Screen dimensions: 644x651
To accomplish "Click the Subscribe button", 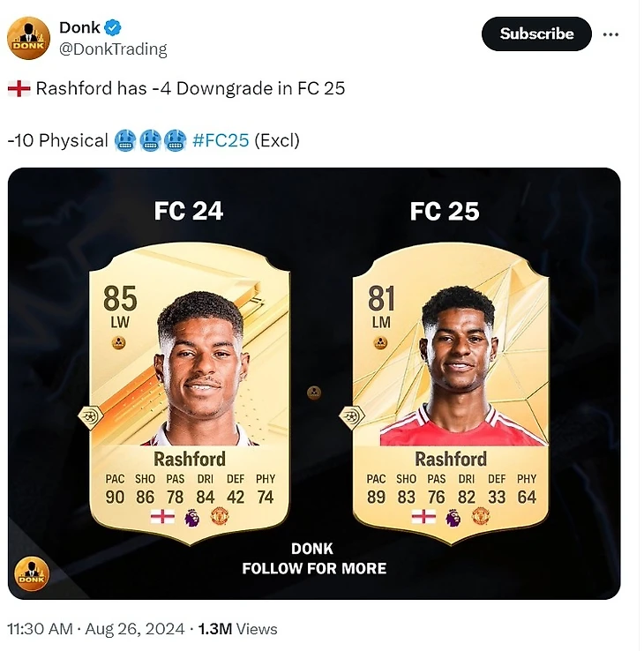I will (536, 34).
